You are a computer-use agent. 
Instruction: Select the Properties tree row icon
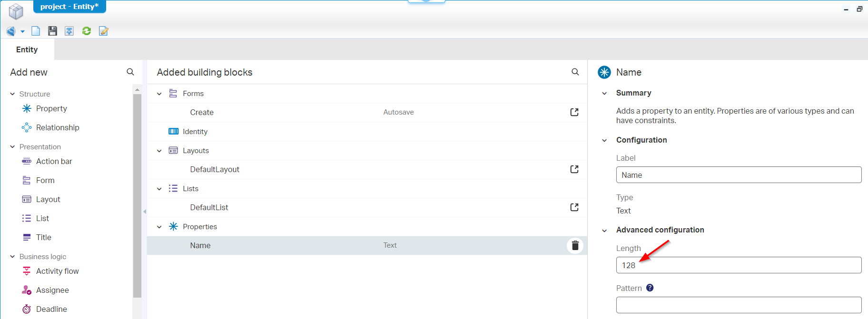[x=173, y=226]
